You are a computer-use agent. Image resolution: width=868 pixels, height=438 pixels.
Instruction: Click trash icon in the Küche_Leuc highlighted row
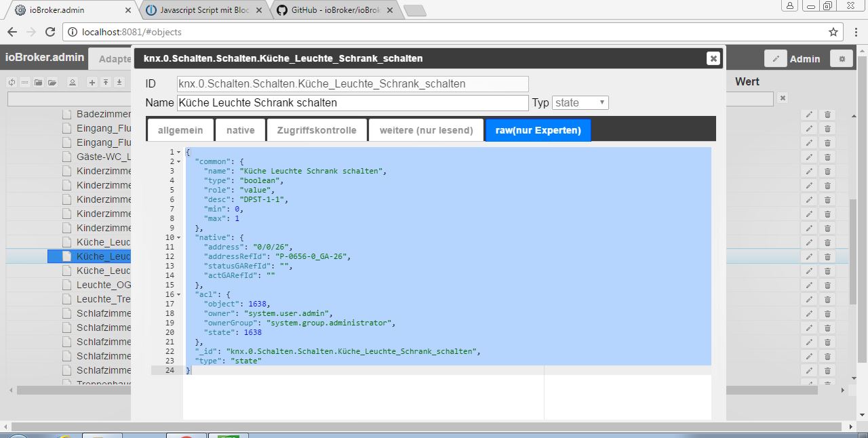click(827, 256)
